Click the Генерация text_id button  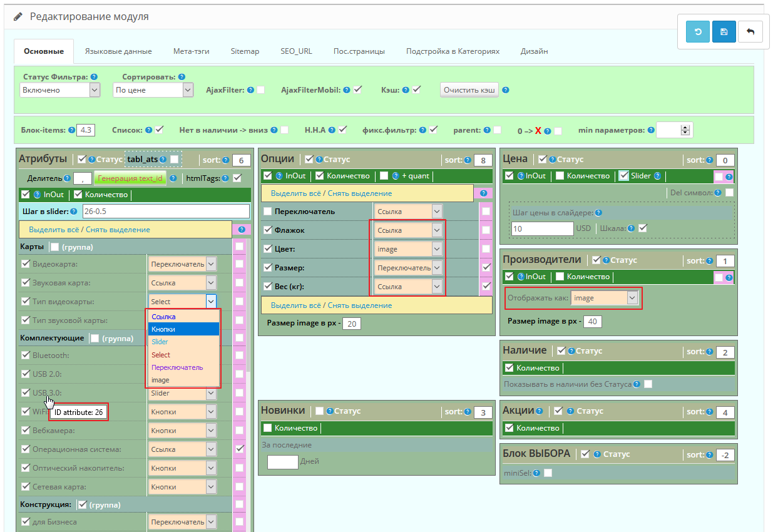130,178
